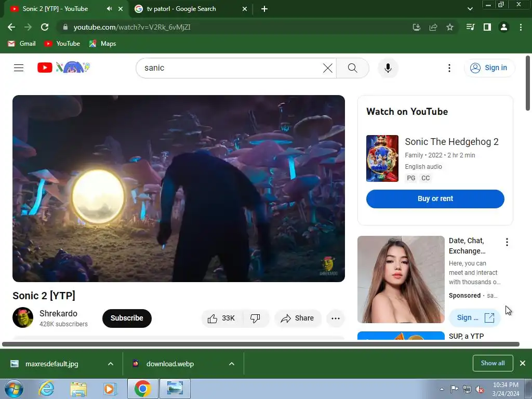Open the sponsored ad thumbnail
The height and width of the screenshot is (399, 532).
[401, 279]
